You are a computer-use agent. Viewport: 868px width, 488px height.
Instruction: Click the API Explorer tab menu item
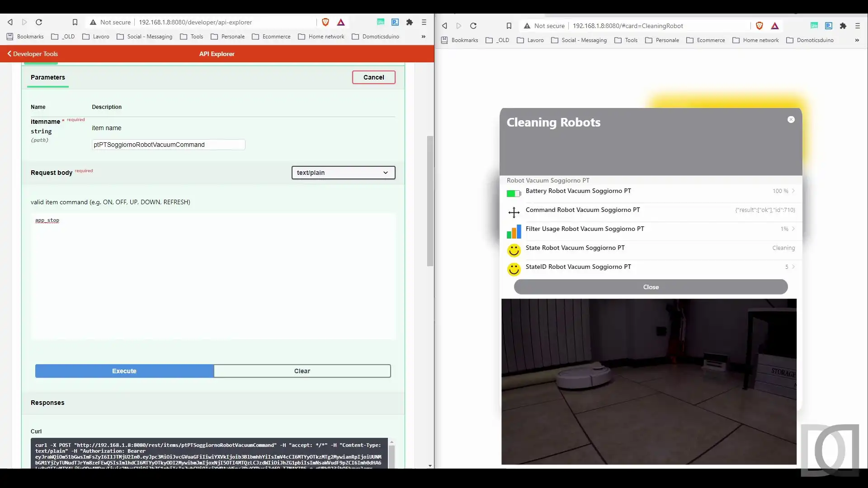pyautogui.click(x=217, y=54)
